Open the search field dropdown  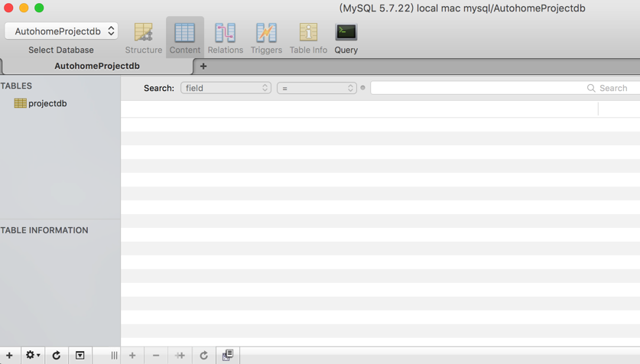point(226,88)
